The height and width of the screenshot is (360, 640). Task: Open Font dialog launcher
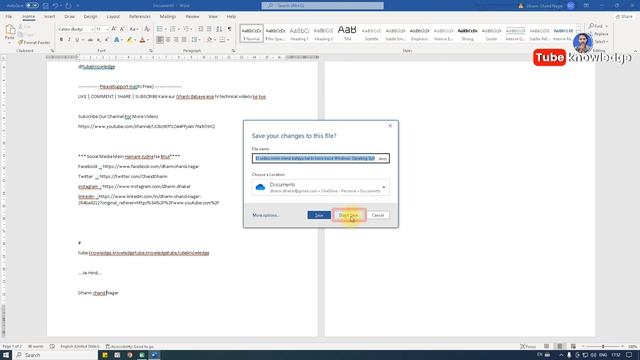(x=151, y=51)
